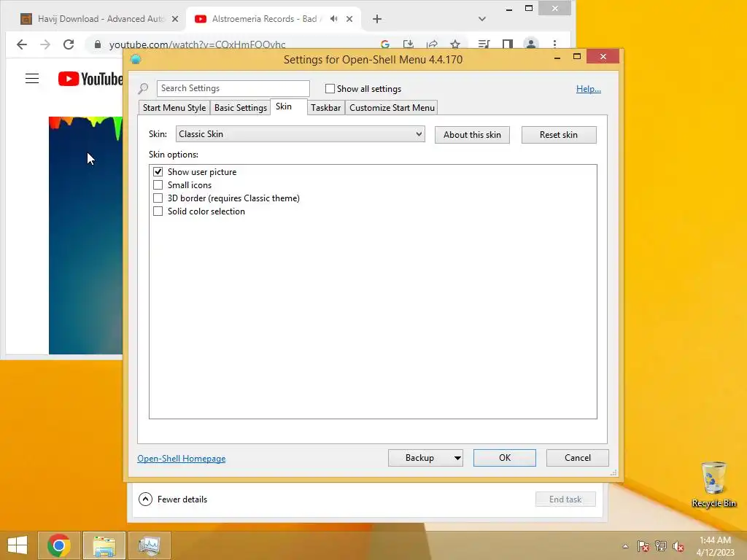Collapse Task Manager with Fewer details
The image size is (747, 560).
pyautogui.click(x=172, y=499)
